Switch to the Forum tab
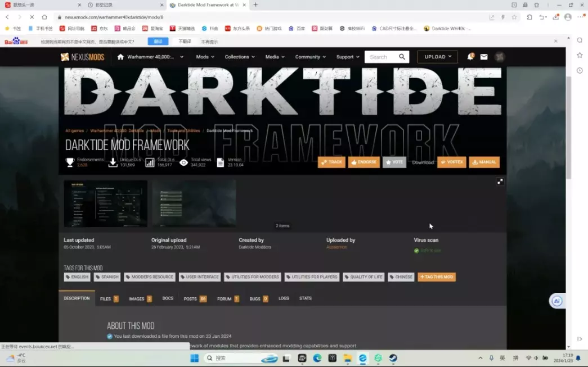588x367 pixels. pos(228,299)
